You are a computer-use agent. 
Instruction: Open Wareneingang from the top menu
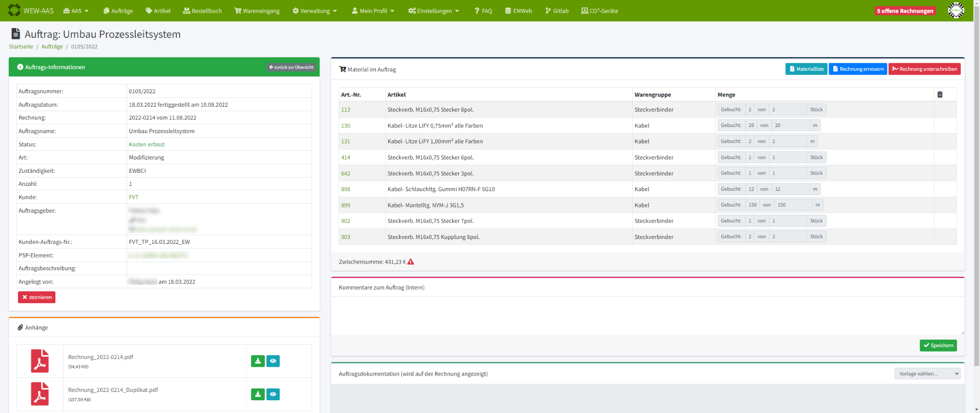click(257, 11)
